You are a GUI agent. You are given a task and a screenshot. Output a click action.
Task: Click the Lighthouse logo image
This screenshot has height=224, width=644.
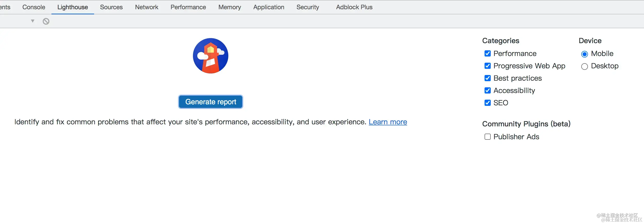(211, 56)
